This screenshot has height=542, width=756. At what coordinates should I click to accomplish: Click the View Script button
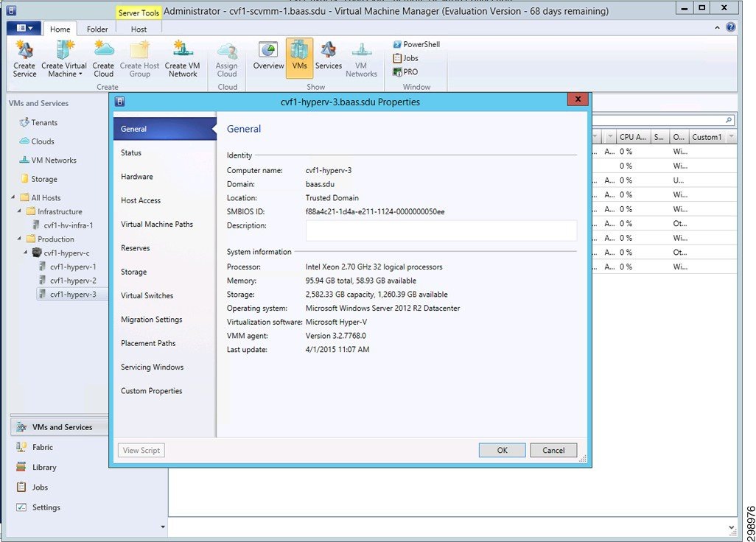click(x=141, y=450)
